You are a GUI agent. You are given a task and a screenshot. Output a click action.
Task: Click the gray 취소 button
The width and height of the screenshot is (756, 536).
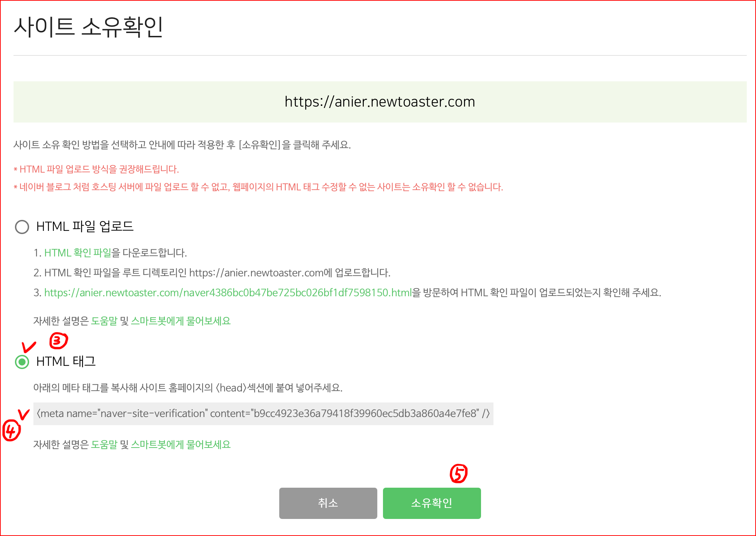[328, 503]
